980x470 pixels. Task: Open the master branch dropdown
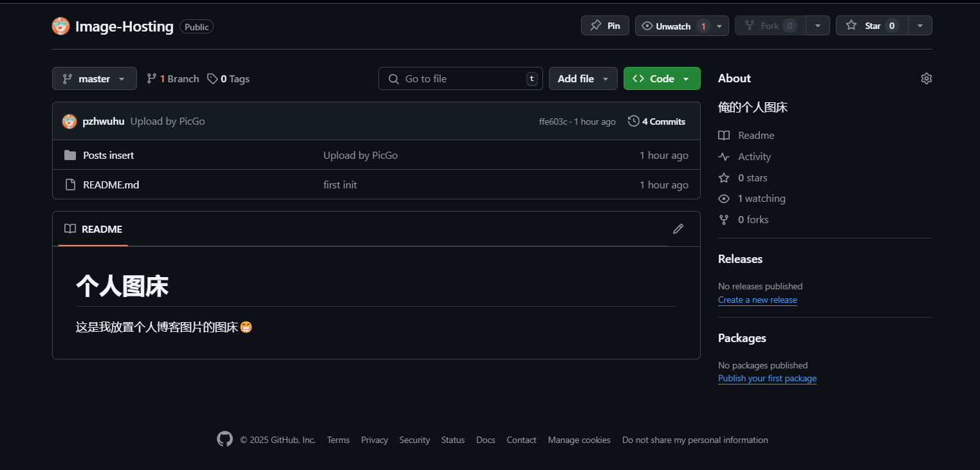click(x=95, y=78)
